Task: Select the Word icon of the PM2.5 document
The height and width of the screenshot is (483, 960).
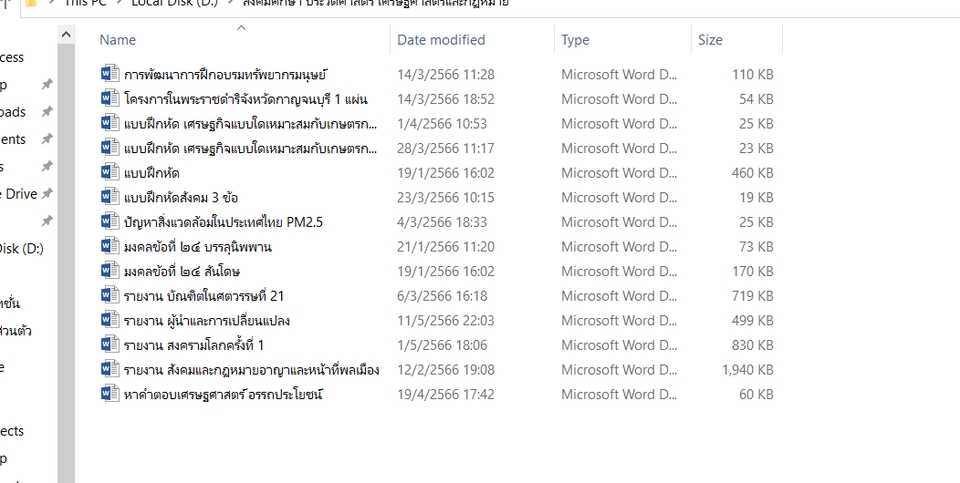Action: tap(110, 222)
